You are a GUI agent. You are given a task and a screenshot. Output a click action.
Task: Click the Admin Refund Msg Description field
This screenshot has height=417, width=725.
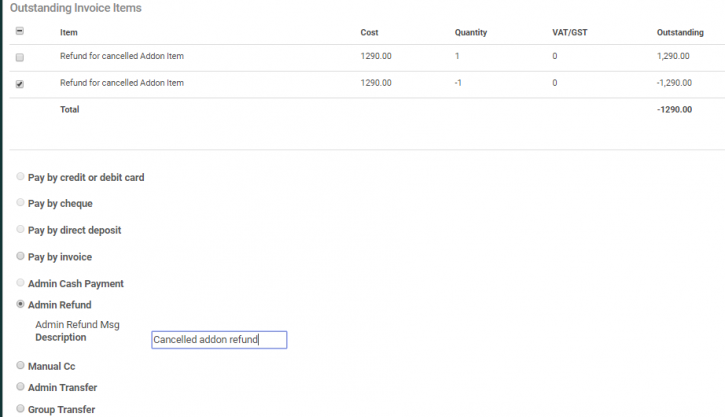(219, 340)
